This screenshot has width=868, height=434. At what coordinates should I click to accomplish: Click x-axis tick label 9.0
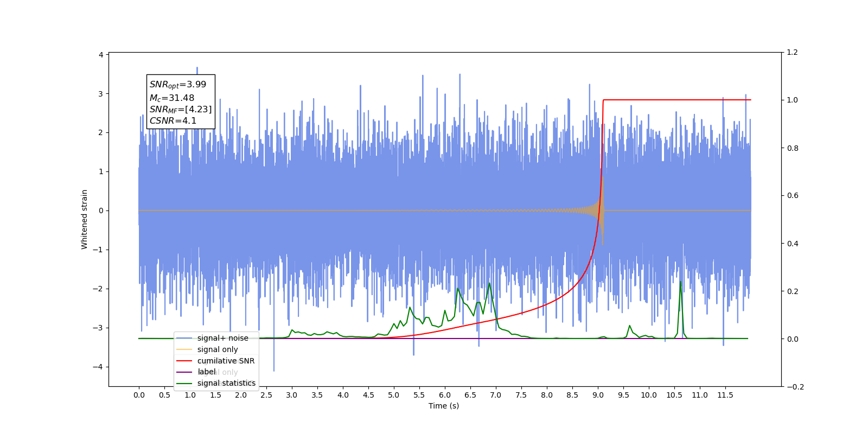(x=598, y=395)
